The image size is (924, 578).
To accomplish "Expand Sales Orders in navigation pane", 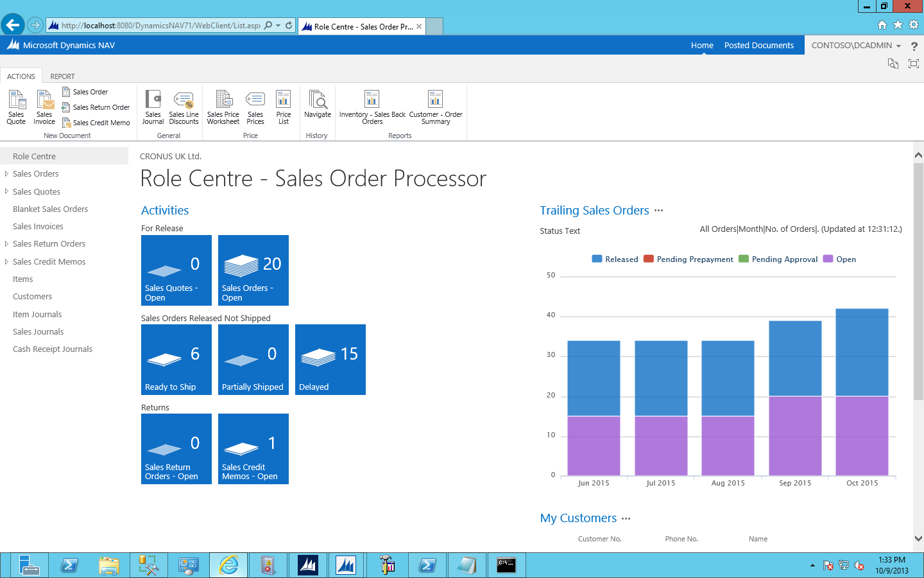I will (x=6, y=173).
